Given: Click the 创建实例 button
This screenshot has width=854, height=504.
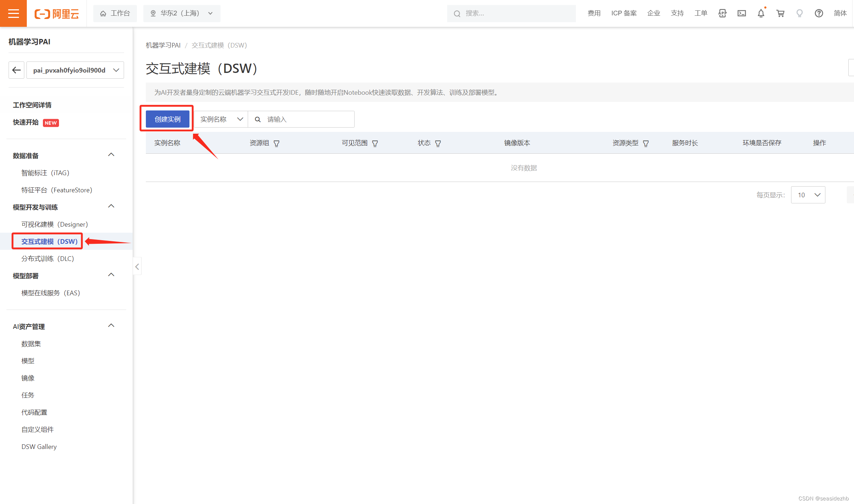Looking at the screenshot, I should (167, 119).
